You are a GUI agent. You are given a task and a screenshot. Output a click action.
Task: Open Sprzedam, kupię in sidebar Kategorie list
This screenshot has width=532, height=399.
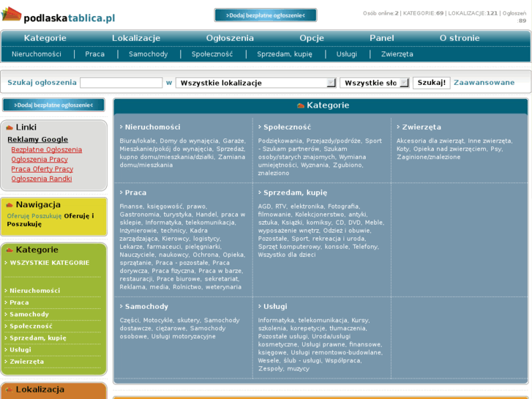pyautogui.click(x=38, y=338)
